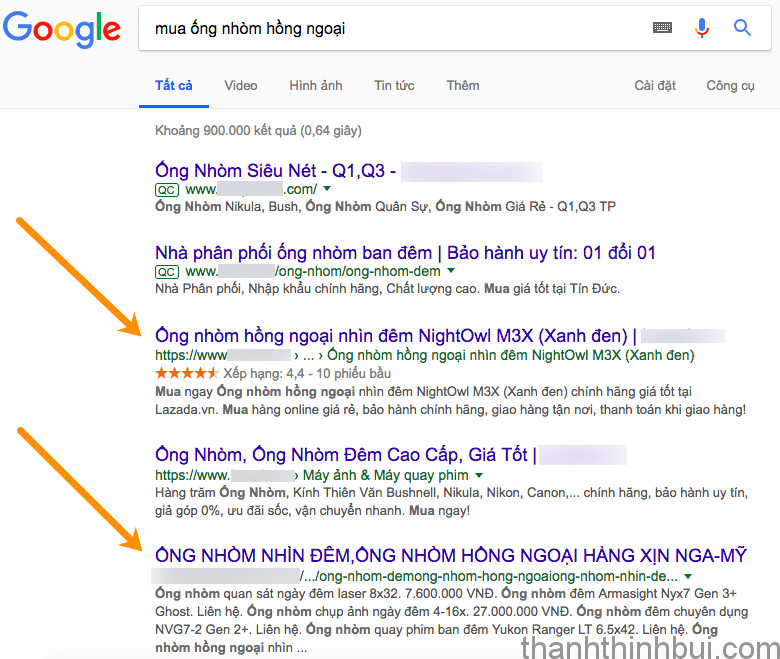The image size is (780, 659).
Task: Open the on-screen keyboard icon
Action: point(662,28)
